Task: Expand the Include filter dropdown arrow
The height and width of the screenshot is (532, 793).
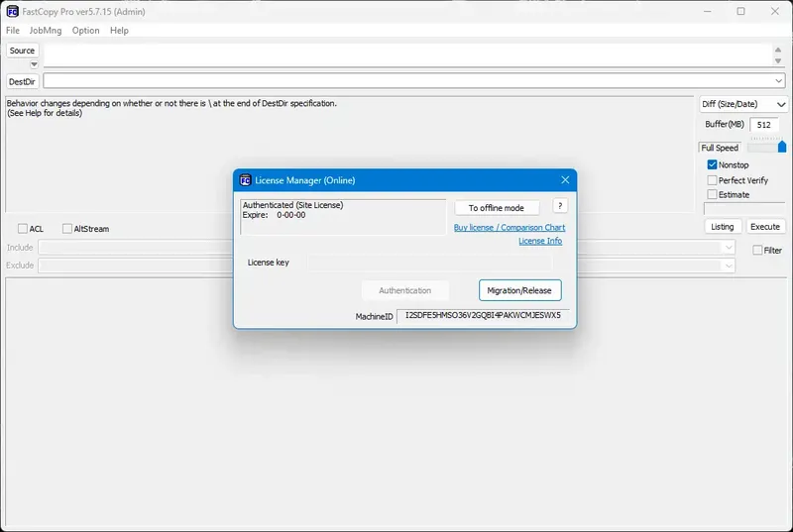Action: 729,248
